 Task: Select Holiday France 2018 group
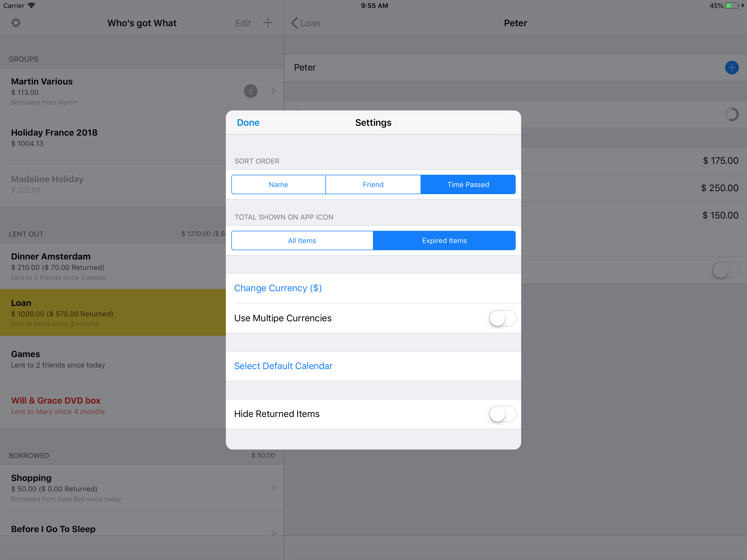coord(113,138)
